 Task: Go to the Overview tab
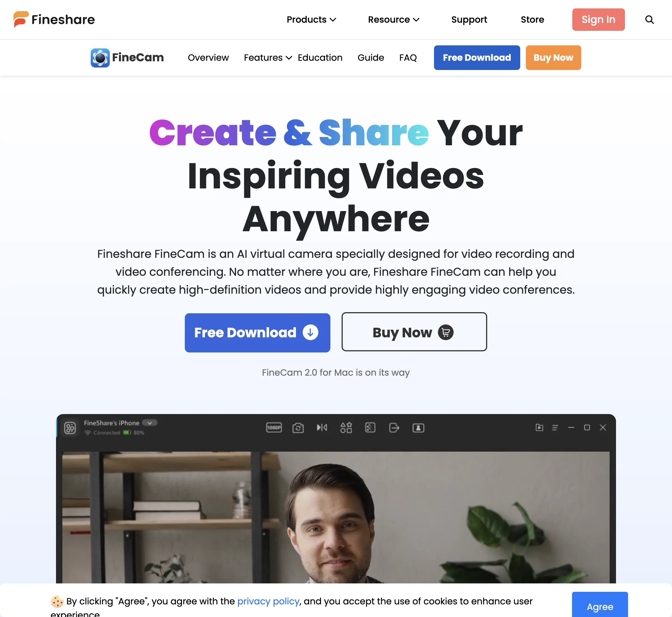click(x=208, y=58)
